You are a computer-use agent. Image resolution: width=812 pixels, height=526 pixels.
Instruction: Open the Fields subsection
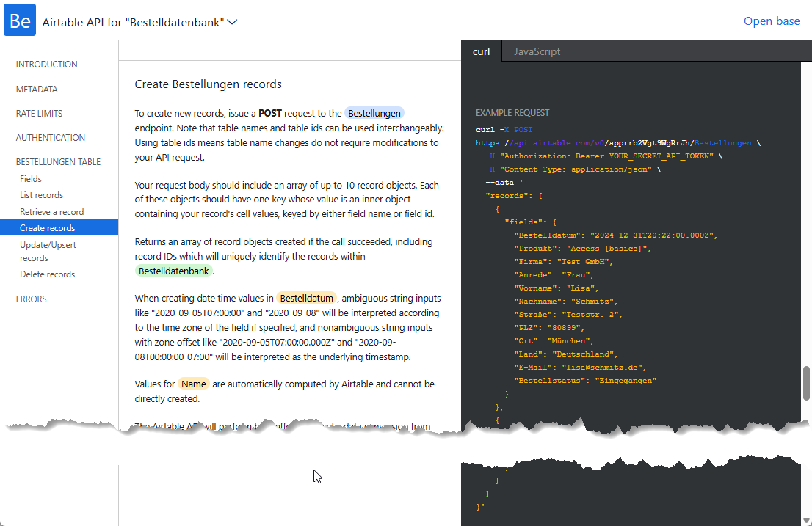click(30, 178)
